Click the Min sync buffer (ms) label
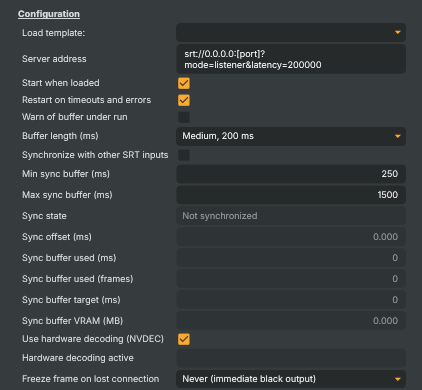 click(x=66, y=174)
